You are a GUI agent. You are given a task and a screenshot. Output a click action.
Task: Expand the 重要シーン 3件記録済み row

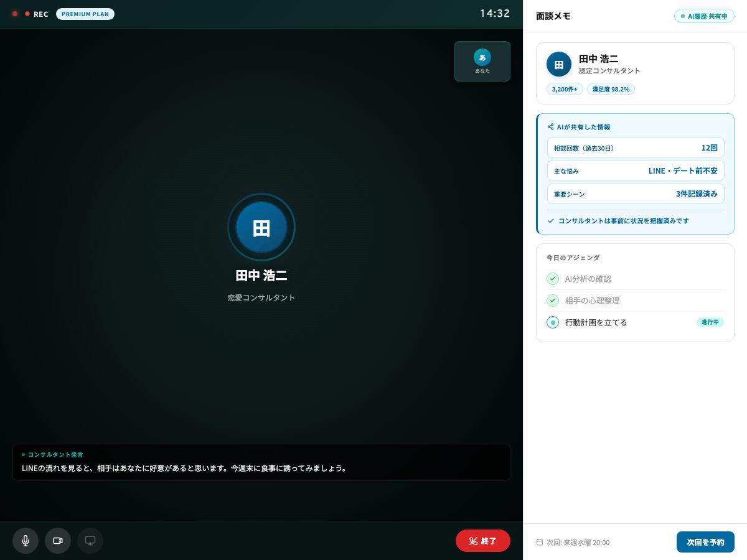tap(636, 194)
